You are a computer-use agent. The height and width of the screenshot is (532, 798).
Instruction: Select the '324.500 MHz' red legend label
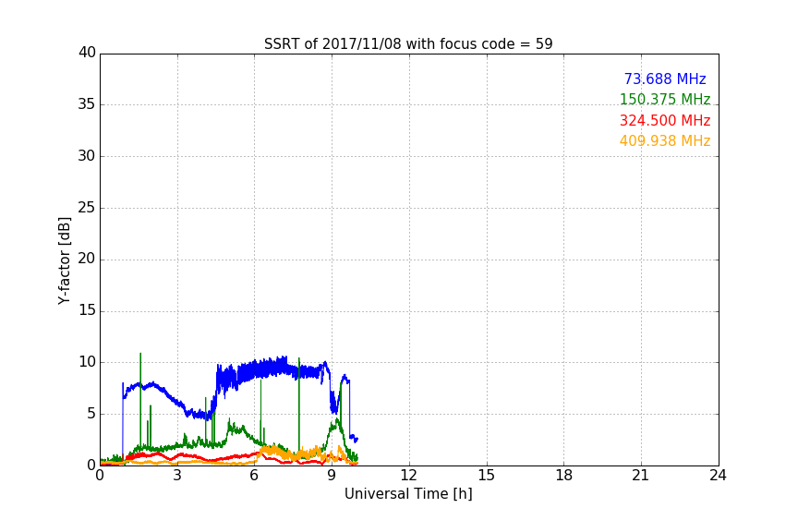(665, 121)
